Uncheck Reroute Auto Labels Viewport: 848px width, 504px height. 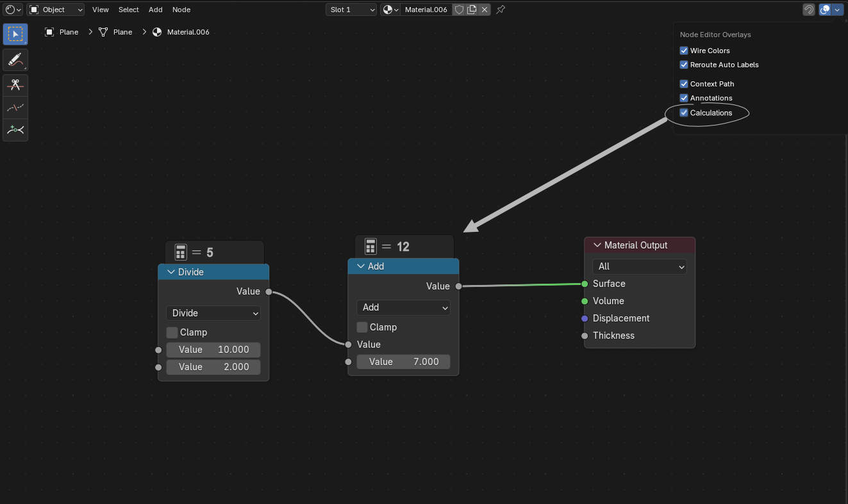[684, 65]
